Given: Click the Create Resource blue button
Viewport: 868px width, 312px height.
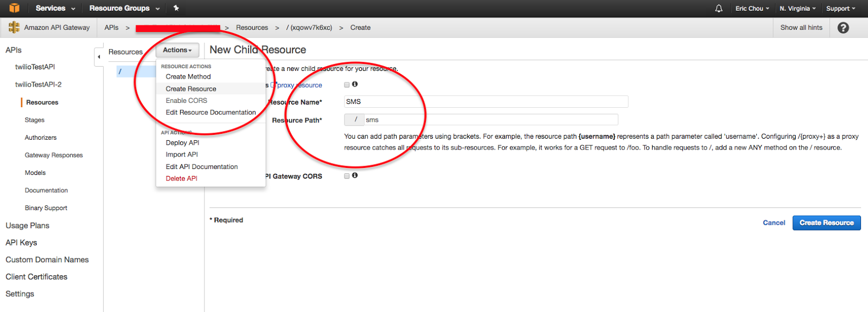Looking at the screenshot, I should point(826,223).
